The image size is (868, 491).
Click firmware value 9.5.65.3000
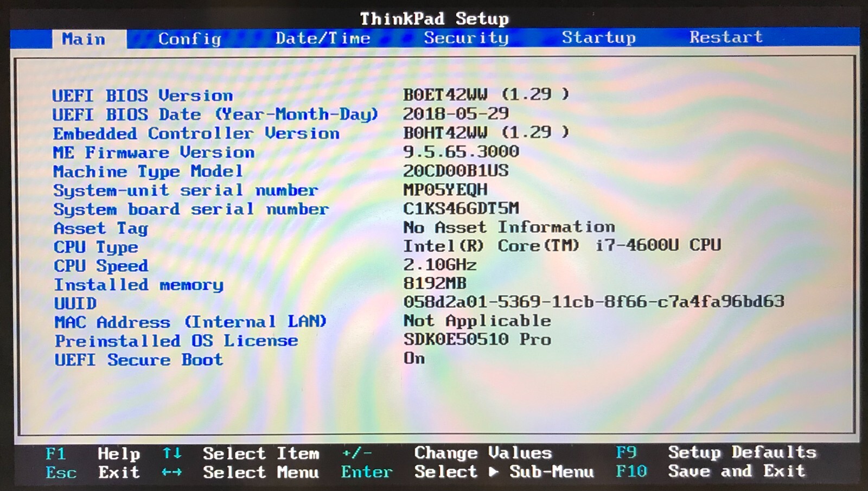click(461, 151)
